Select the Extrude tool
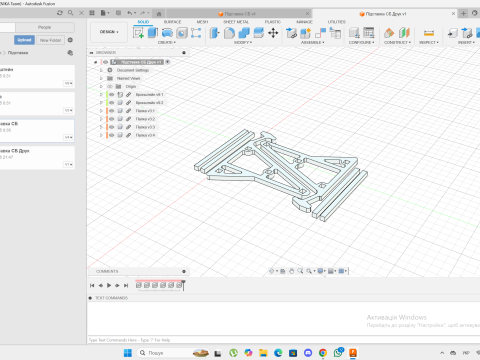Screen dimensions: 480x360 coord(152,33)
